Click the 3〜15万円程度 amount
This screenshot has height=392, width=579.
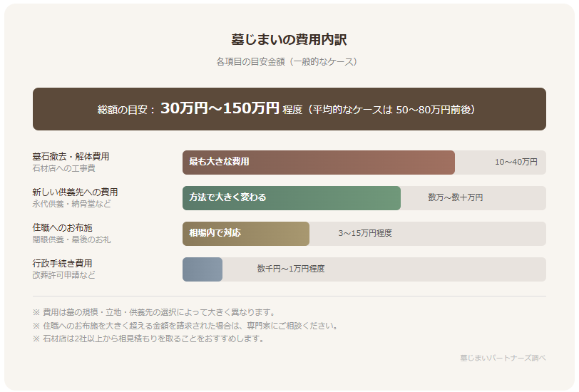365,234
